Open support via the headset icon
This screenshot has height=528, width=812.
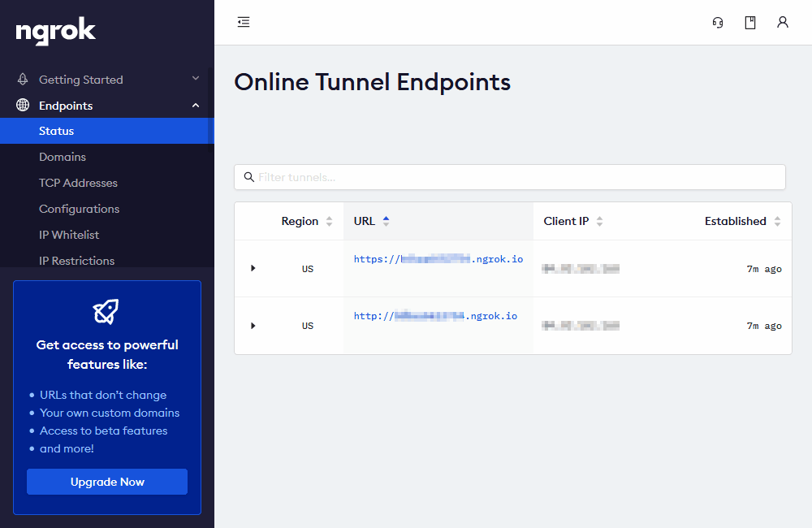tap(718, 22)
